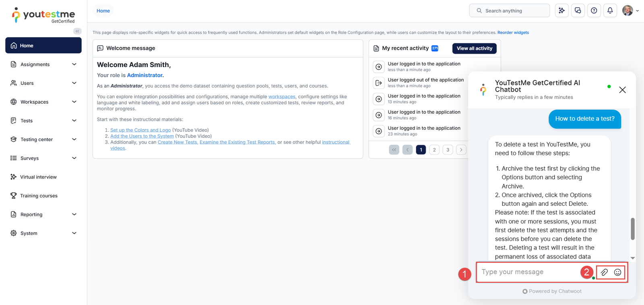Go to next activity page
The width and height of the screenshot is (644, 305).
tap(461, 150)
